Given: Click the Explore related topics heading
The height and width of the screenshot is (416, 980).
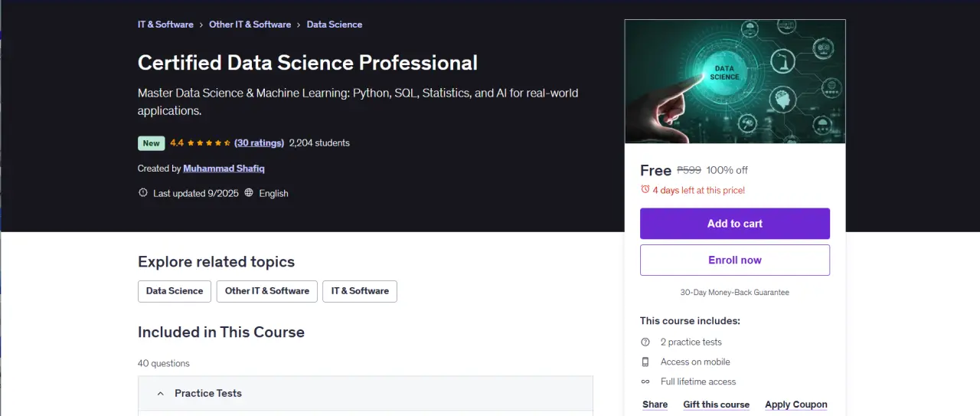Looking at the screenshot, I should click(216, 262).
